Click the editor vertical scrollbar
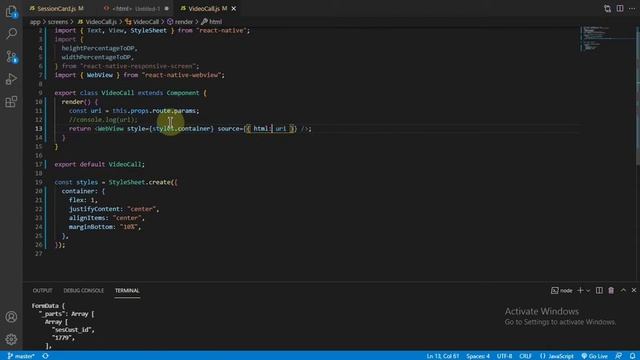Screen dimensions: 640x360 [x=638, y=96]
